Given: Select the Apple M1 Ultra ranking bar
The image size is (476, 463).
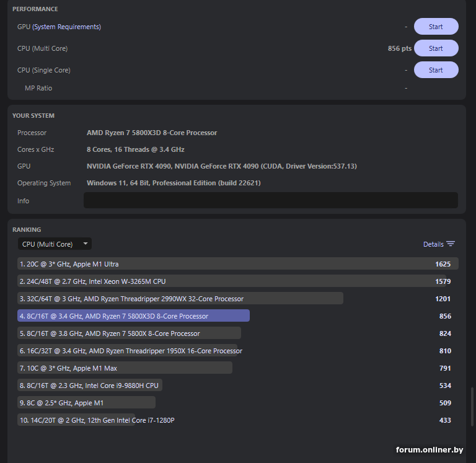Looking at the screenshot, I should coord(237,264).
